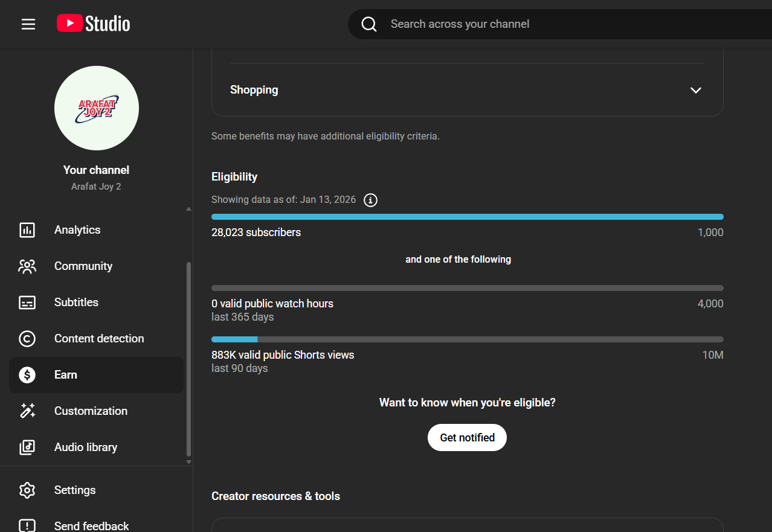
Task: Click the Shorts views progress bar
Action: pyautogui.click(x=467, y=339)
